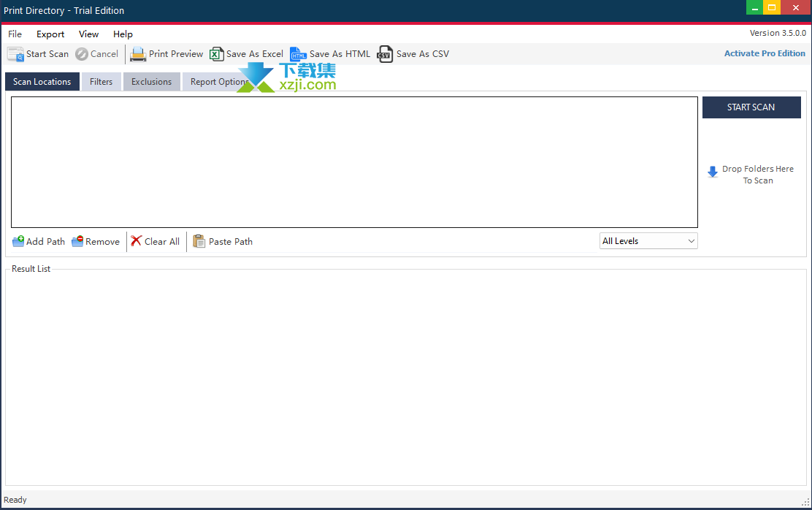This screenshot has height=510, width=812.
Task: Switch to the Filters tab
Action: [101, 82]
